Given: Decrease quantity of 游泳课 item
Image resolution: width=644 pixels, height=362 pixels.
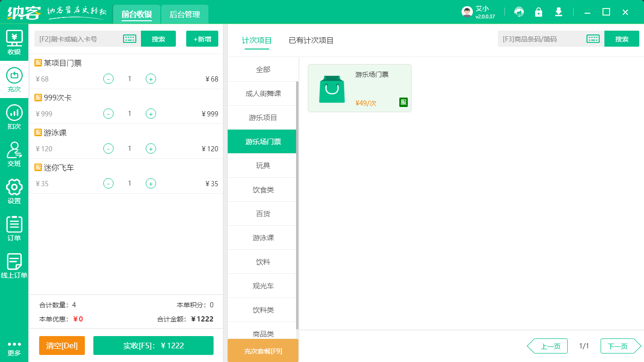Looking at the screenshot, I should point(108,148).
